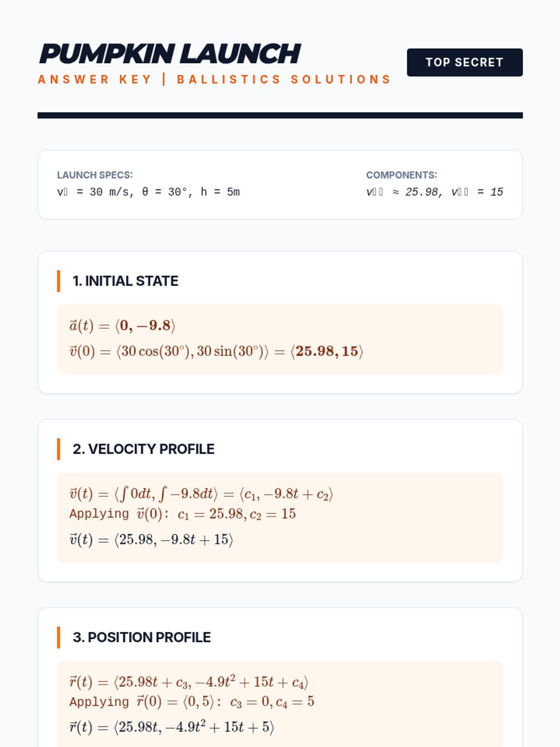This screenshot has height=747, width=560.
Task: Click the Applying v(0) constants line
Action: [182, 514]
